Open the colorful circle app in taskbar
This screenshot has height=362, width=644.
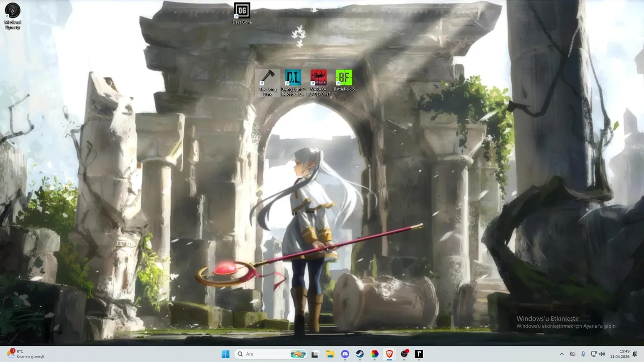[x=375, y=354]
